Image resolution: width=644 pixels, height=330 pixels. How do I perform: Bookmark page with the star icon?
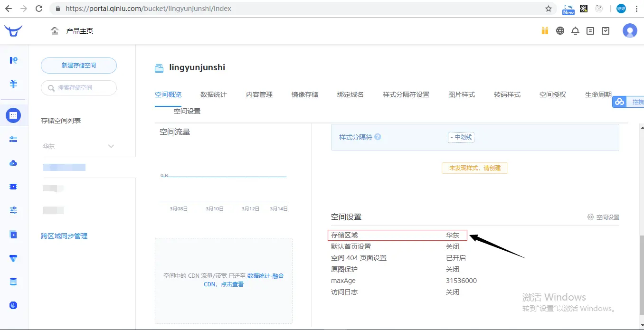549,9
